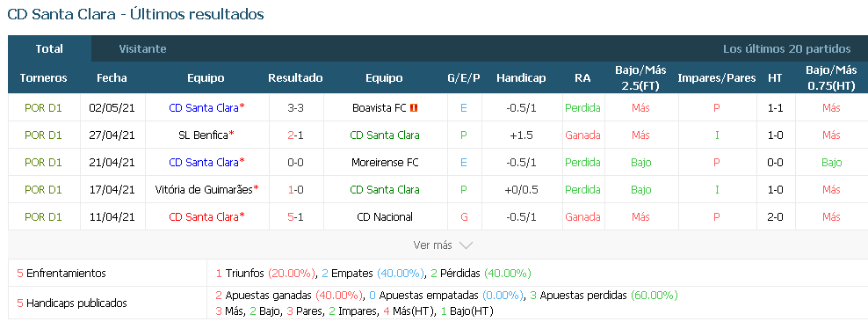Screen dimensions: 868x329
Task: Click the Bajo/Más 2.5(FT) column header
Action: [x=640, y=78]
